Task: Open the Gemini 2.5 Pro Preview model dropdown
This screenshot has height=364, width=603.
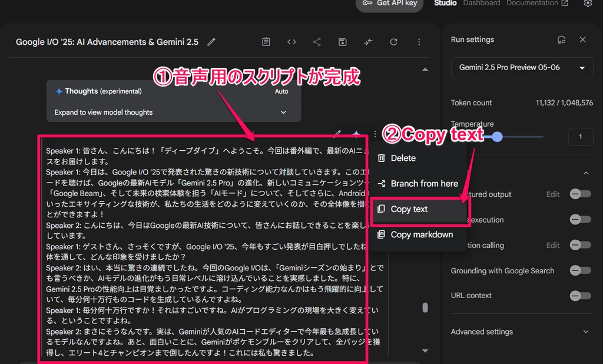Action: (522, 67)
